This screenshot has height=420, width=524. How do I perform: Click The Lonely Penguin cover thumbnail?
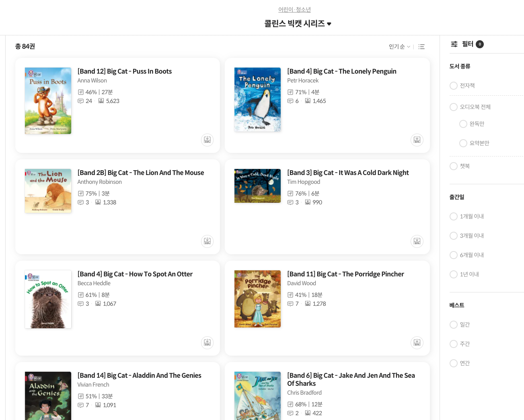257,99
